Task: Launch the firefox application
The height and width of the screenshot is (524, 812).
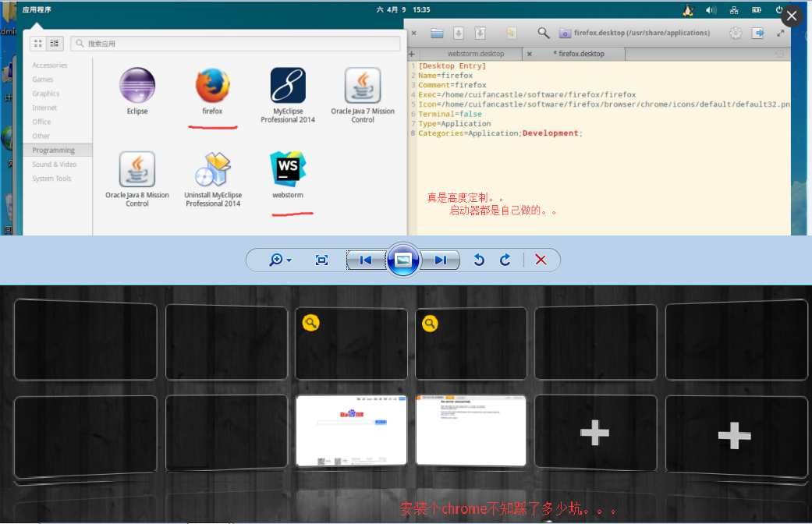Action: tap(212, 91)
